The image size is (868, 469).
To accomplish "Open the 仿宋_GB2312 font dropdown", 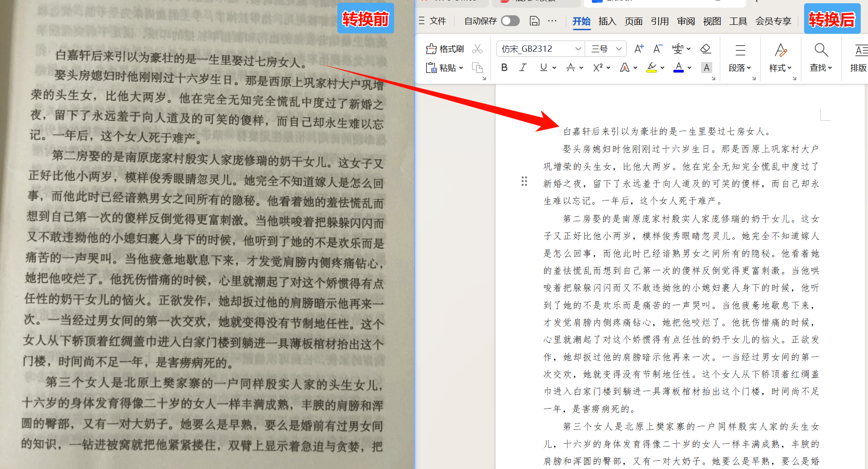I will [x=578, y=48].
